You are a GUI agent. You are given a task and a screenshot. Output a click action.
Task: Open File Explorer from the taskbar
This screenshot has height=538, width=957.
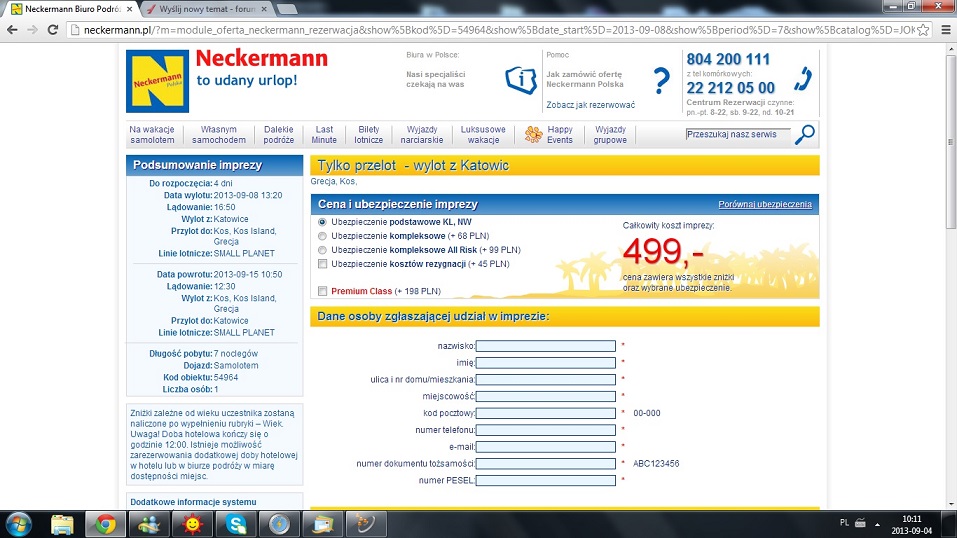click(62, 525)
